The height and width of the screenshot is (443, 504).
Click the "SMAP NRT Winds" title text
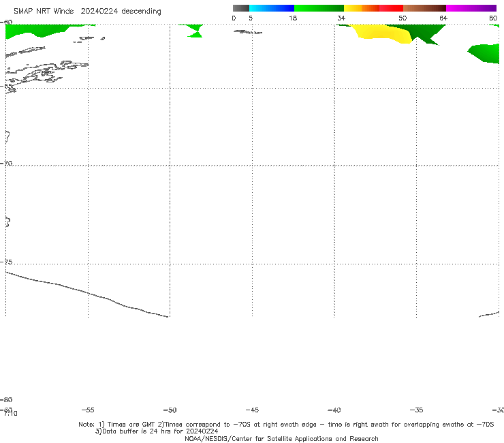[x=44, y=12]
